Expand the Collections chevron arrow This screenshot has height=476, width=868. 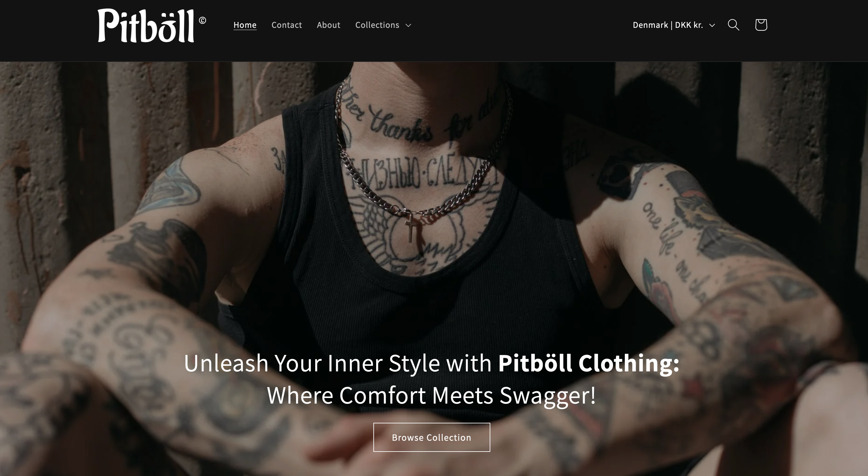coord(408,25)
